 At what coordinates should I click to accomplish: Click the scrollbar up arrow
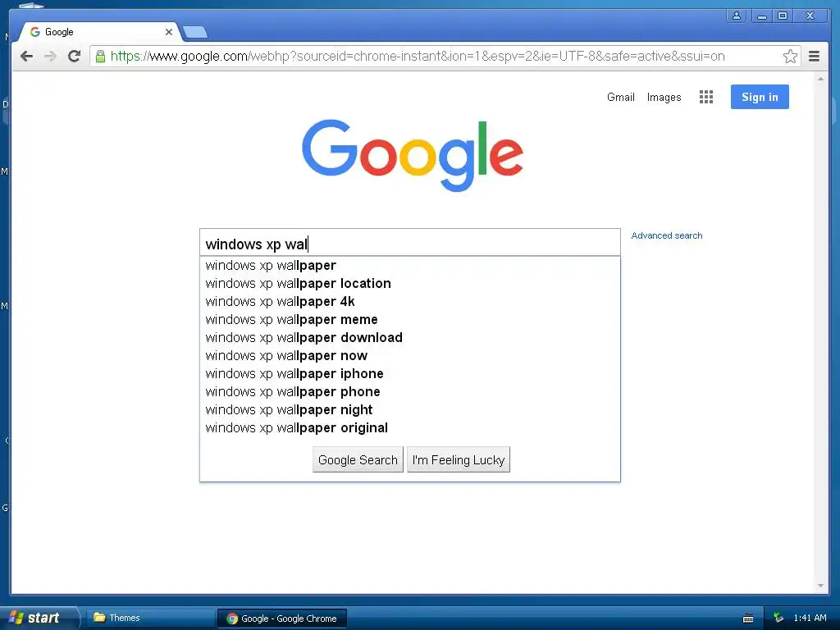(820, 79)
